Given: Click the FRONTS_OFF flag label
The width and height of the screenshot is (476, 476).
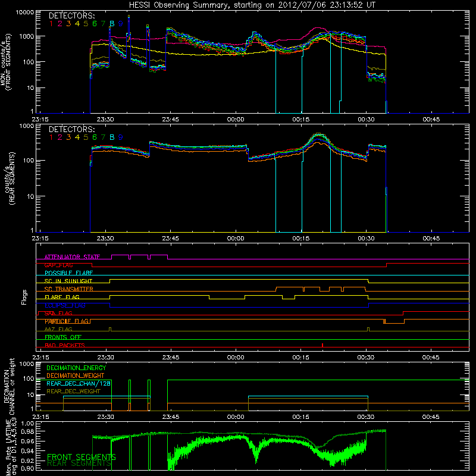Looking at the screenshot, I should coord(63,337).
